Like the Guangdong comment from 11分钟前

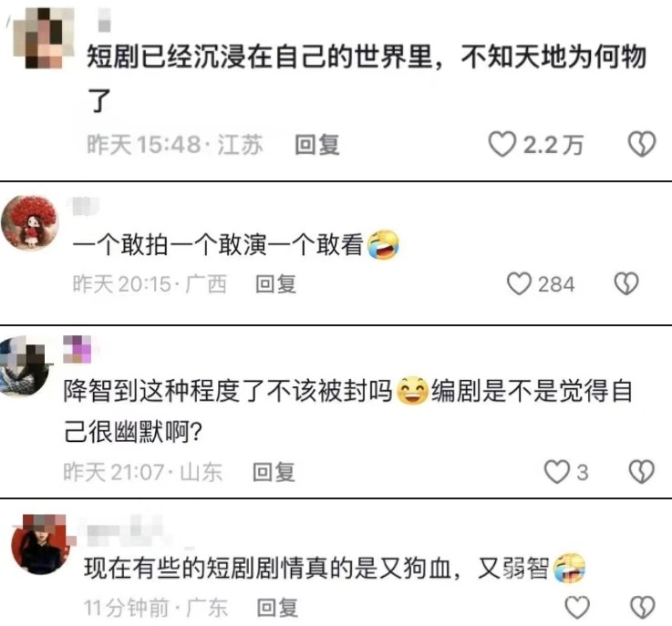pyautogui.click(x=577, y=607)
